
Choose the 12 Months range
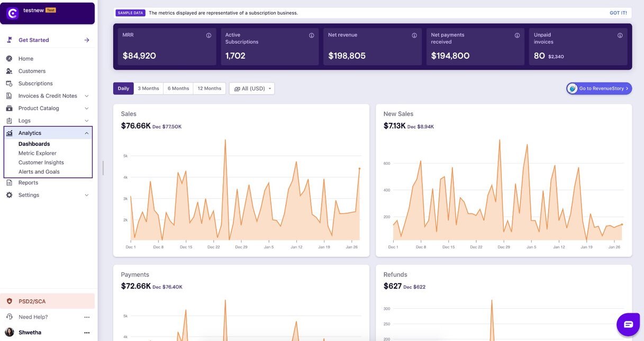pyautogui.click(x=209, y=88)
